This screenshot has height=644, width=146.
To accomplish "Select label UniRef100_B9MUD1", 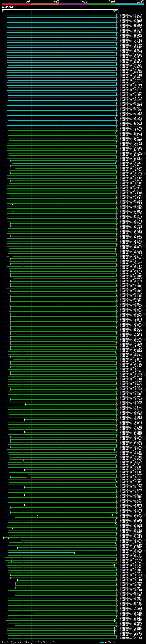I will (131, 32).
